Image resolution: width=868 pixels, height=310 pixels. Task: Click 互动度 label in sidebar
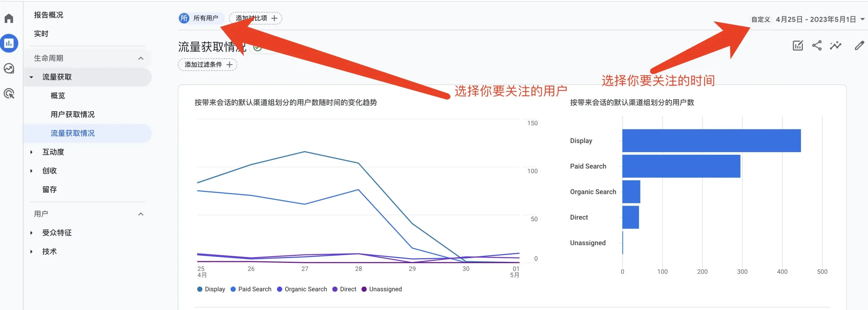click(53, 152)
